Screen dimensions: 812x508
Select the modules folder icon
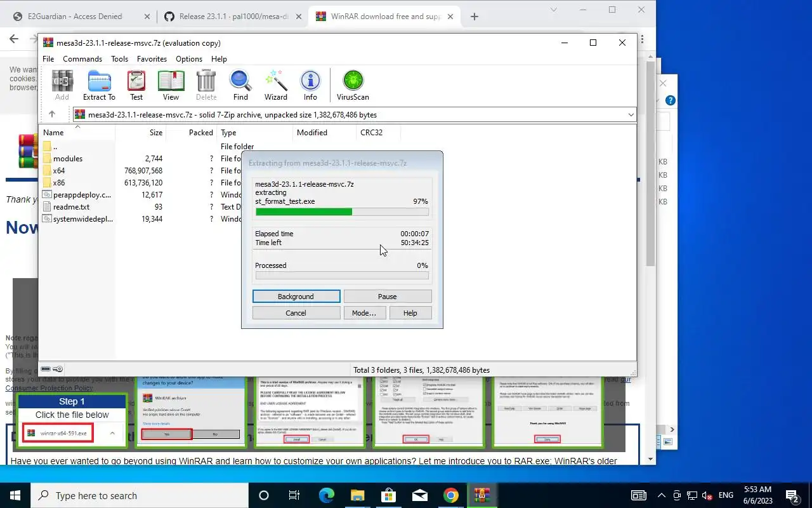[x=47, y=158]
